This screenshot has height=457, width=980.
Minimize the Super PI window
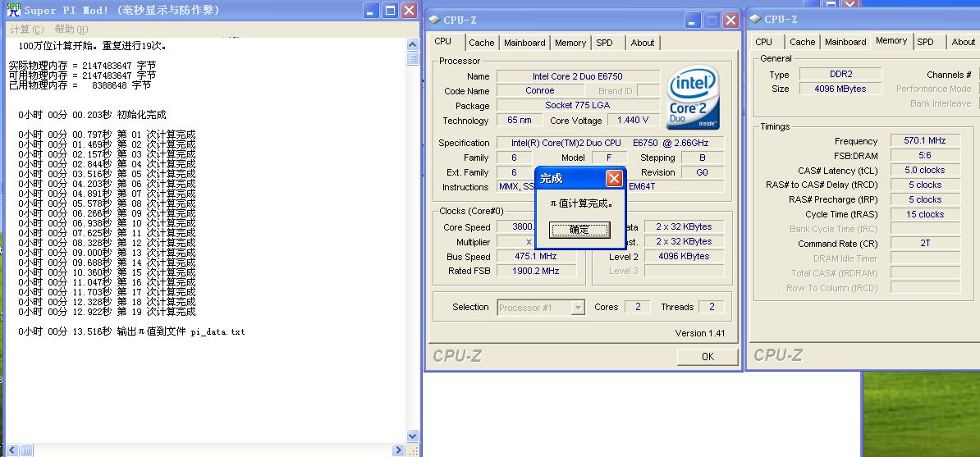click(371, 11)
